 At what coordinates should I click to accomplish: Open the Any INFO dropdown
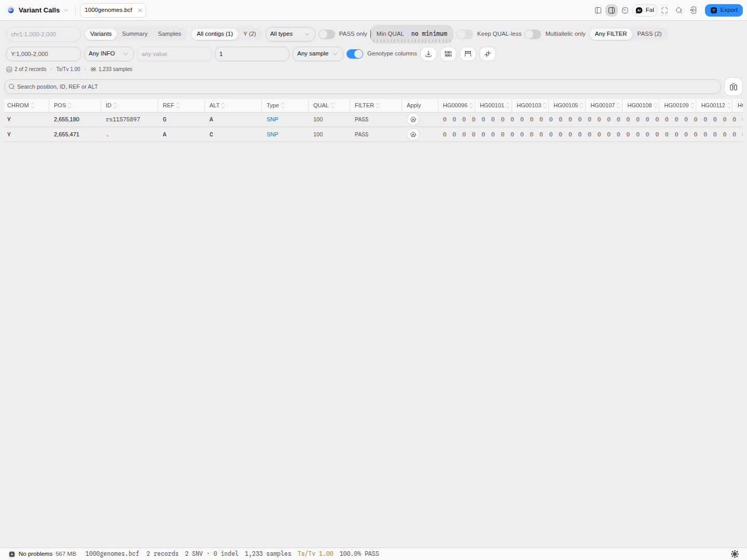pos(109,54)
